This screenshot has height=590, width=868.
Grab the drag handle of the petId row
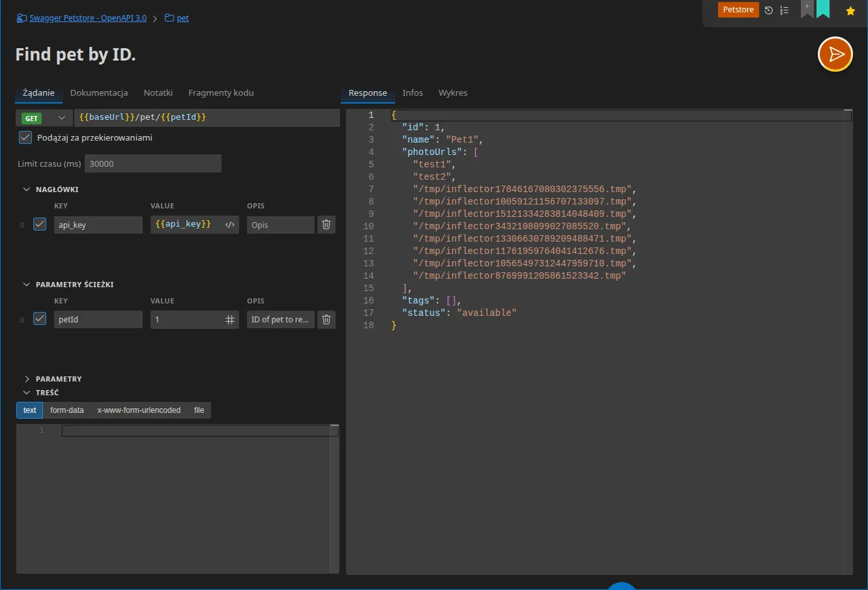(x=22, y=320)
